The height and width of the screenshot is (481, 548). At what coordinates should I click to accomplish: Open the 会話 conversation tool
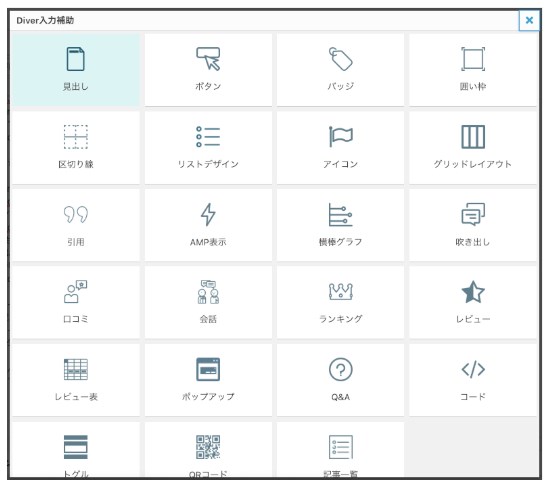208,302
